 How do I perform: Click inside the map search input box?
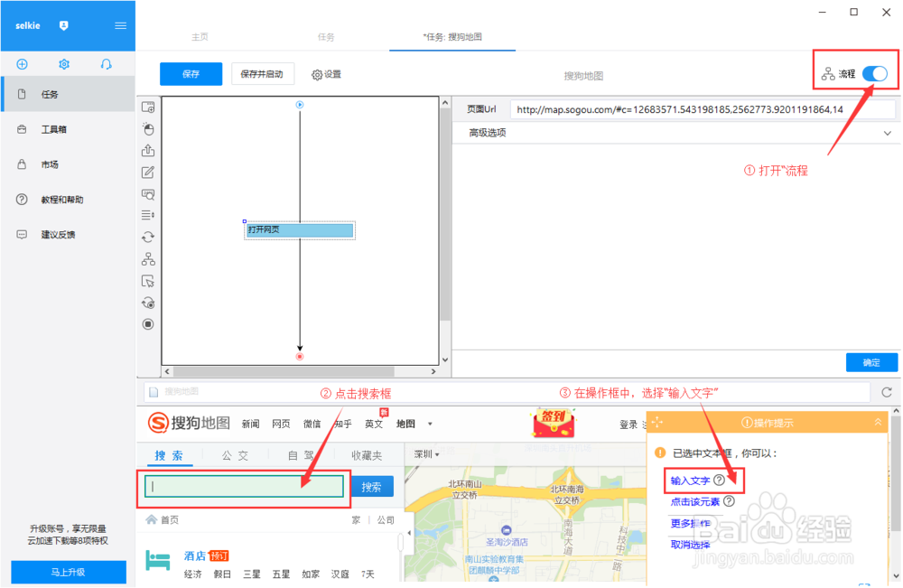click(x=244, y=487)
